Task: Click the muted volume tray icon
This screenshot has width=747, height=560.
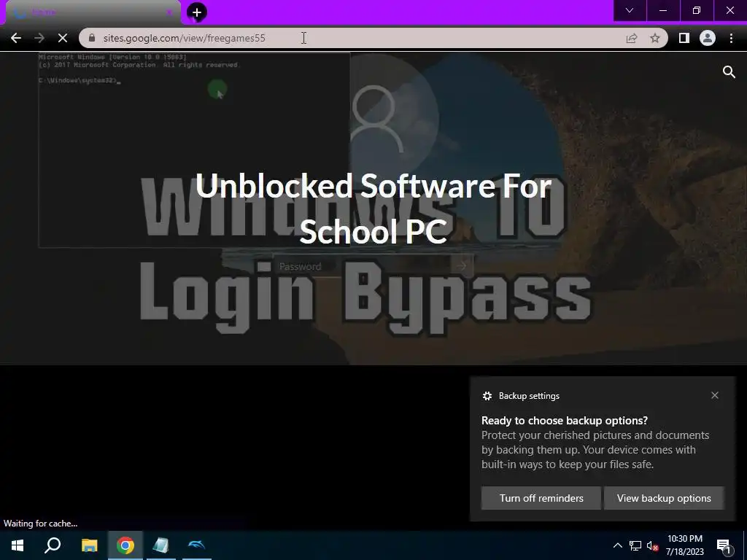Action: pos(653,545)
